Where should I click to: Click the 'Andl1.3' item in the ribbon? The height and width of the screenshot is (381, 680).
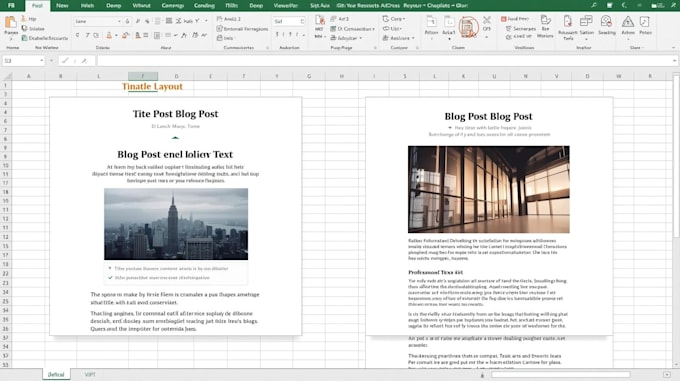pos(229,19)
